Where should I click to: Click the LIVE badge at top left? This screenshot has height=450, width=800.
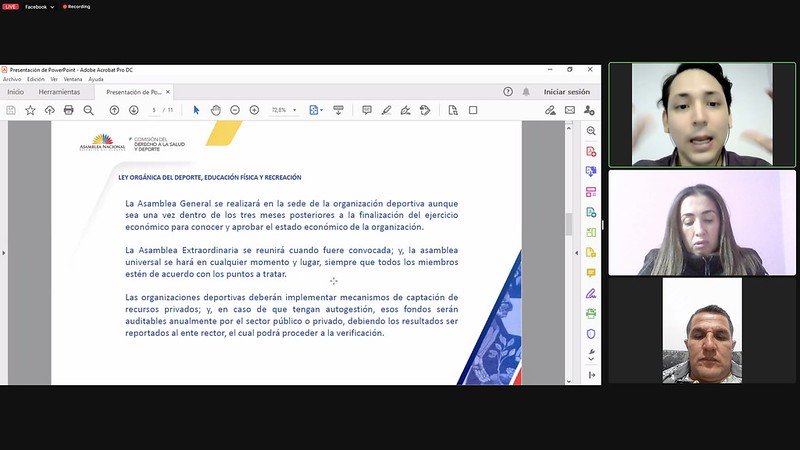(10, 7)
